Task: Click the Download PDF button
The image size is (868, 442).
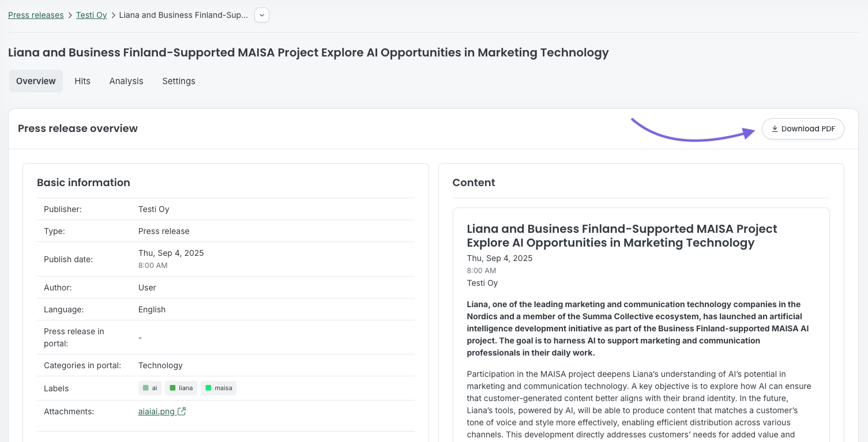Action: click(803, 129)
